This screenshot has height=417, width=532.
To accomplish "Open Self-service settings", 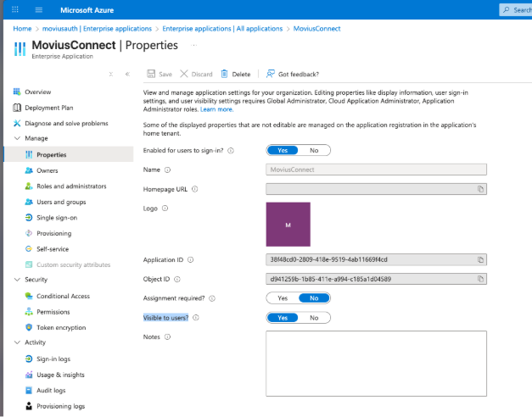I will click(53, 249).
